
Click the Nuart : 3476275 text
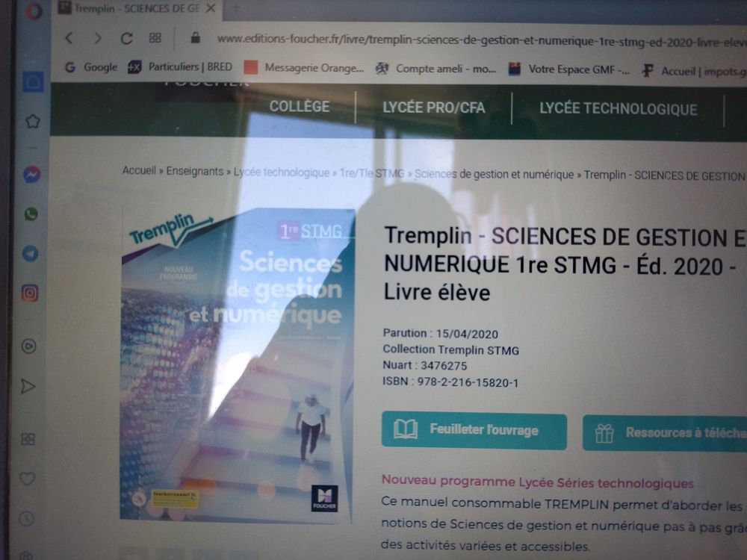(x=424, y=365)
